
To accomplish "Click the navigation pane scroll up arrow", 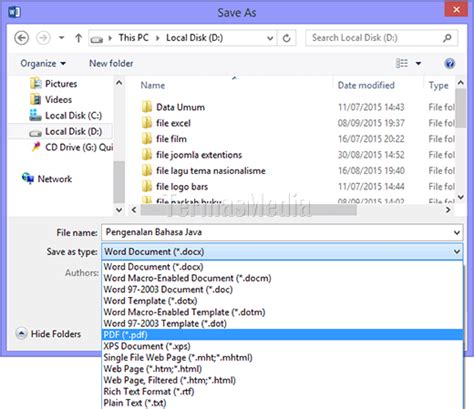I will [x=119, y=83].
